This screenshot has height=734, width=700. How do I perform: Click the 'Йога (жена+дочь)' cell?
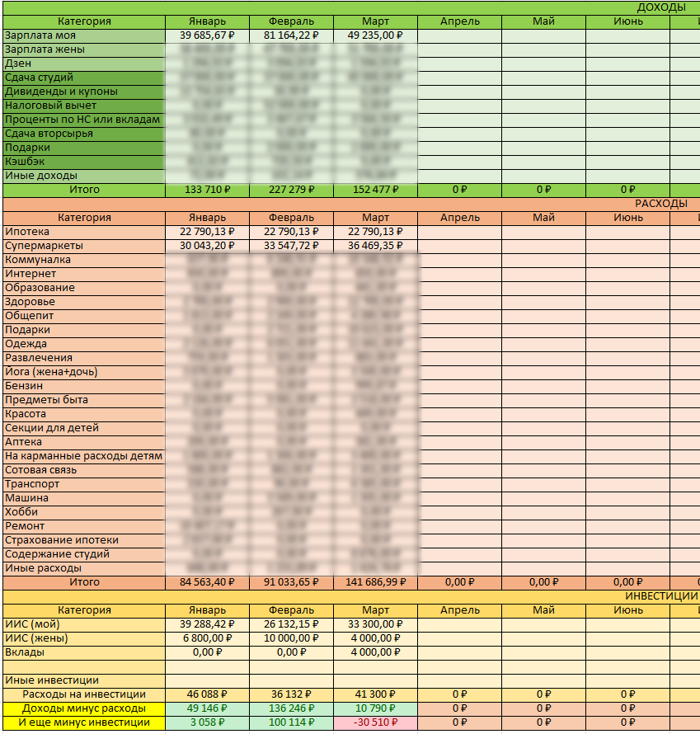[84, 372]
